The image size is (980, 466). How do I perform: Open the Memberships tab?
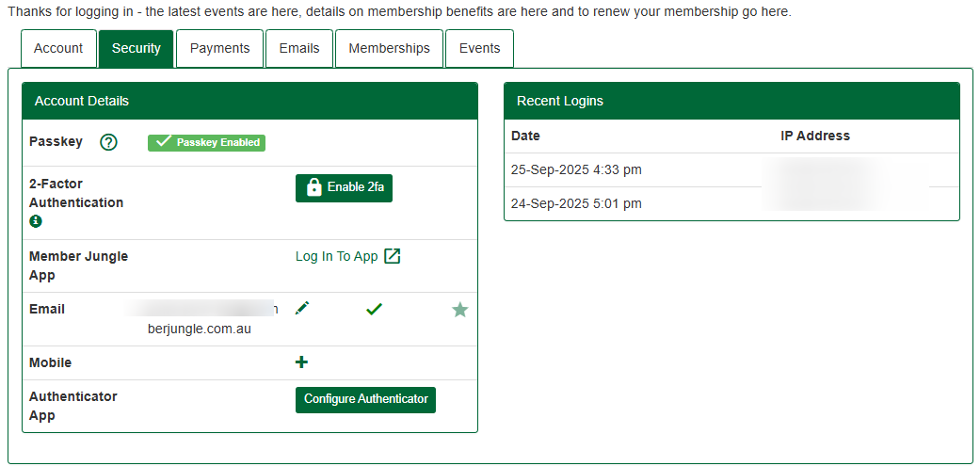pos(389,48)
